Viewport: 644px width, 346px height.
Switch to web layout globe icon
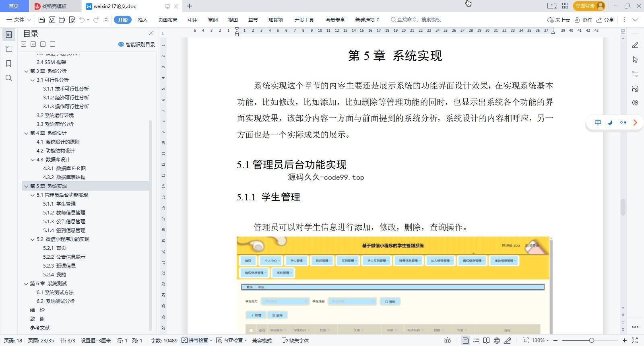(497, 340)
